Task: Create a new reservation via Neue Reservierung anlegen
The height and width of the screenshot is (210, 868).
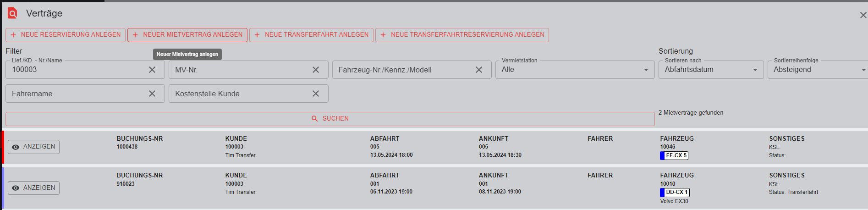Action: [x=66, y=35]
